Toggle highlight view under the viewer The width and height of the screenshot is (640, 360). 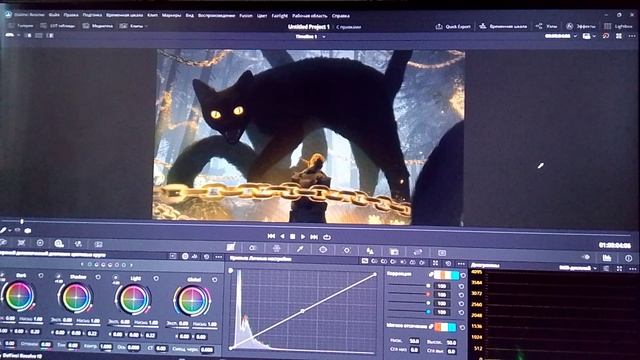coord(28,231)
